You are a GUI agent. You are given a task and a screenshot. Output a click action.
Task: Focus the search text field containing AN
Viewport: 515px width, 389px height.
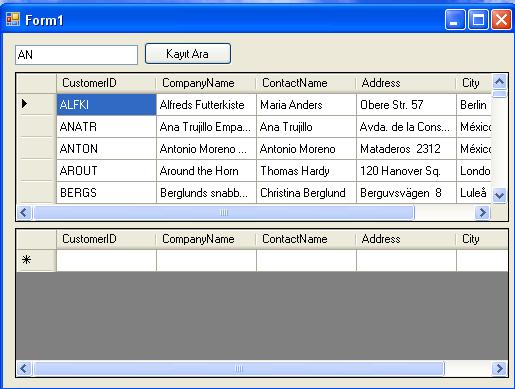[x=76, y=55]
